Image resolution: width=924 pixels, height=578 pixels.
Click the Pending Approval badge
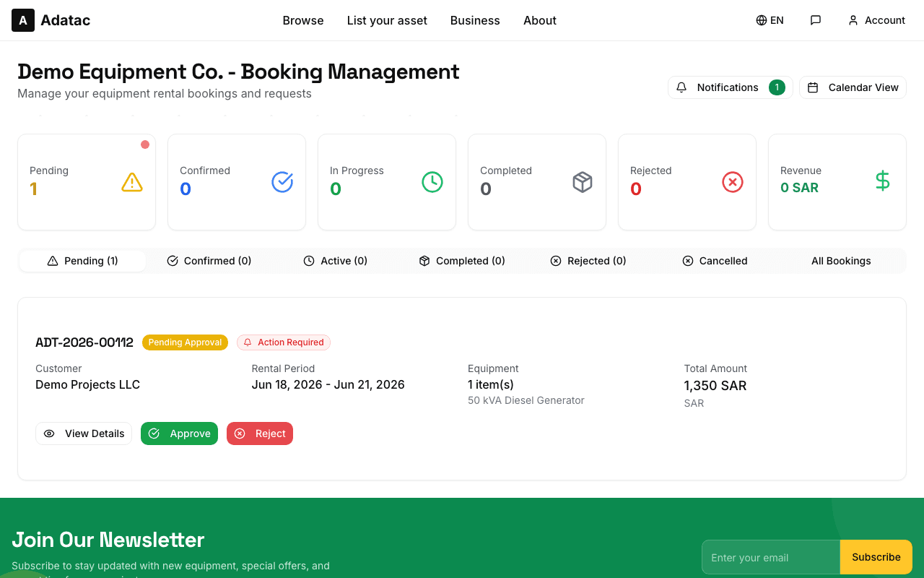[185, 342]
